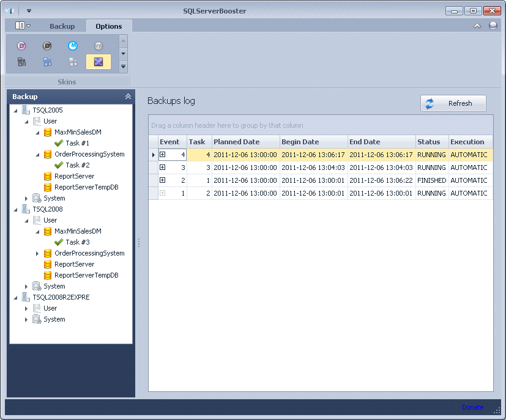Expand OrderProcessingSystem under TSQL2008
The width and height of the screenshot is (506, 420).
click(x=37, y=254)
